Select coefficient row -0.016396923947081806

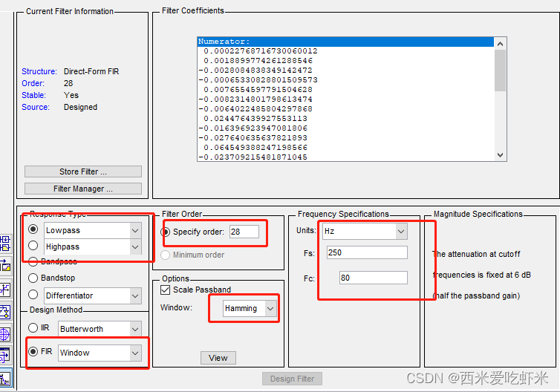(345, 128)
